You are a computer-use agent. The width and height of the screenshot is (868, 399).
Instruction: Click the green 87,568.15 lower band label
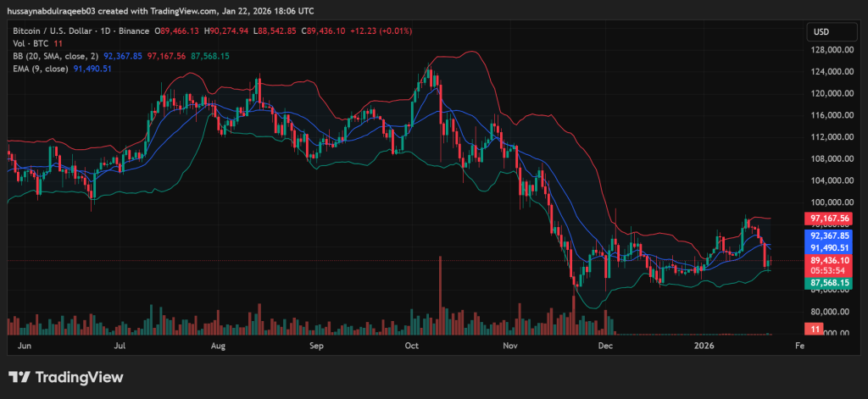tap(830, 284)
